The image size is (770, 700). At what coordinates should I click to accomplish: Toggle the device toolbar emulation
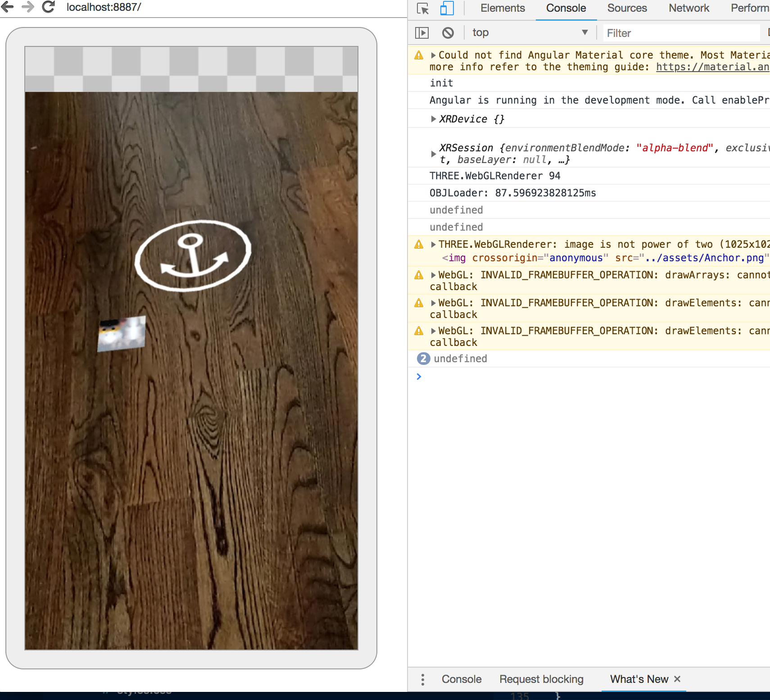coord(447,9)
